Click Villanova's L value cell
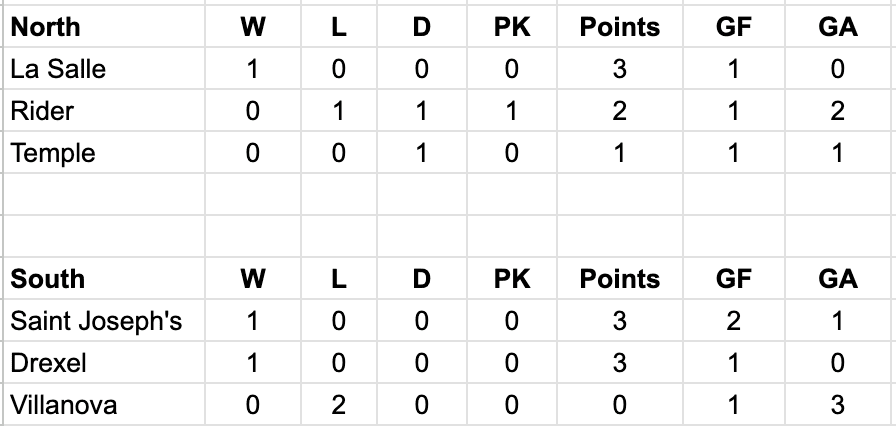This screenshot has width=896, height=426. [338, 405]
